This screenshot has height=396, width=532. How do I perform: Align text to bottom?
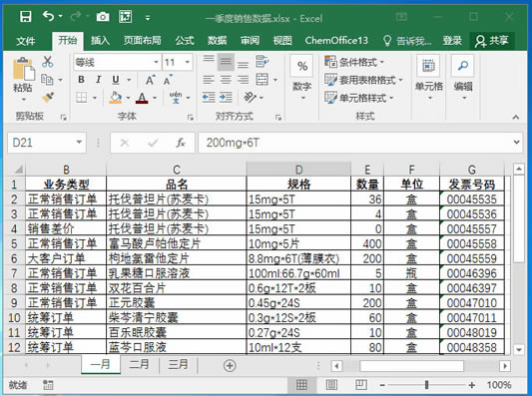pyautogui.click(x=243, y=64)
